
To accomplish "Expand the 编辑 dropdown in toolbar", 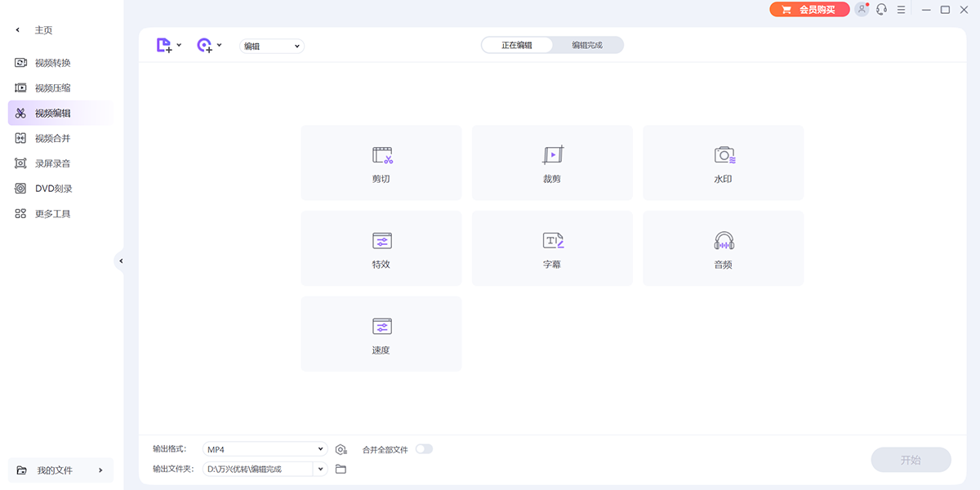I will 272,47.
